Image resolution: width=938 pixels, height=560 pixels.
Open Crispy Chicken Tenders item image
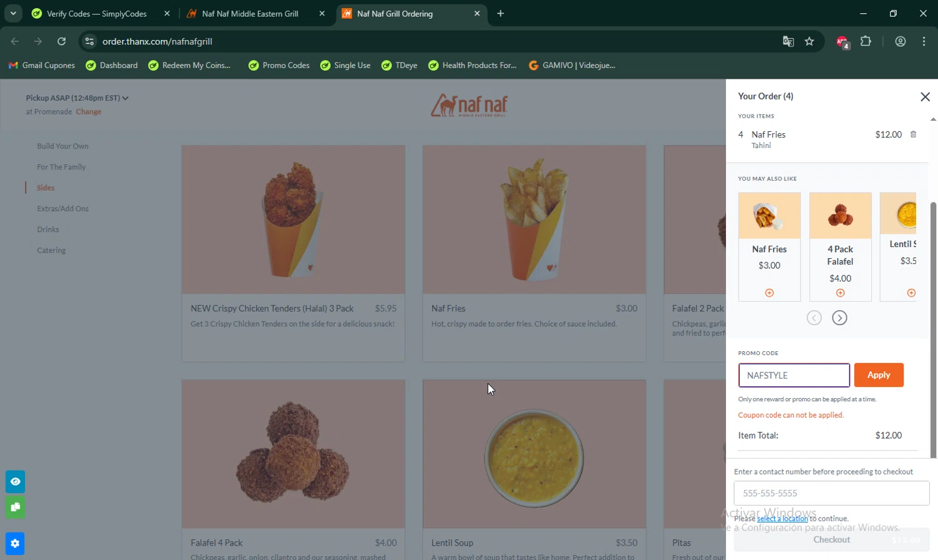pyautogui.click(x=293, y=219)
